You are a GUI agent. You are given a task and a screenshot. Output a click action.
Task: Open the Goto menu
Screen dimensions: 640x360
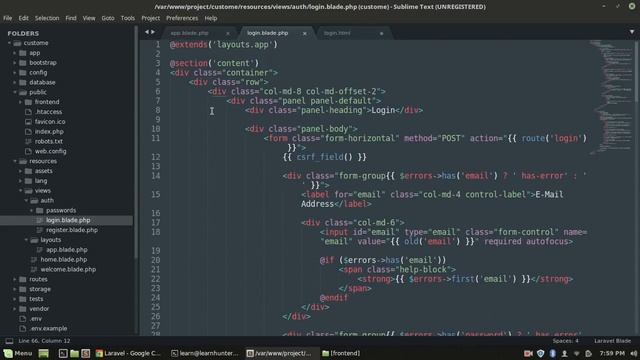(108, 18)
